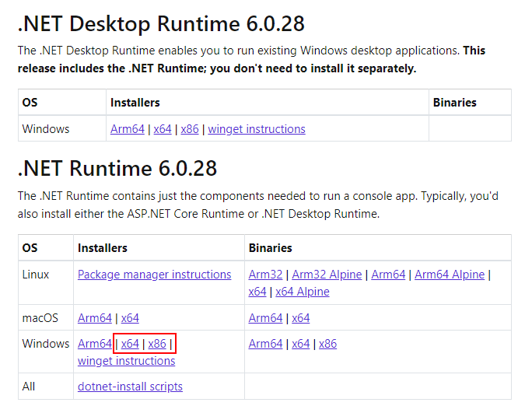
Task: Download x64 installer for .NET Desktop Runtime
Action: 163,129
